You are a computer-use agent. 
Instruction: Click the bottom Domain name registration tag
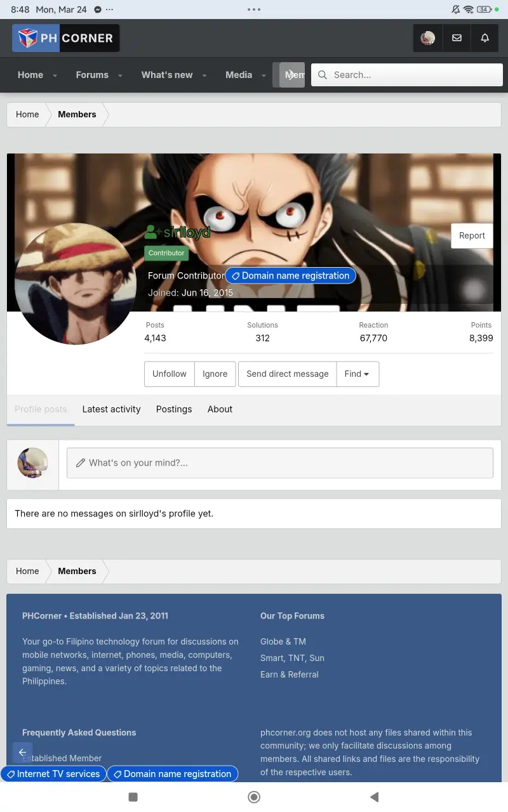(x=173, y=774)
